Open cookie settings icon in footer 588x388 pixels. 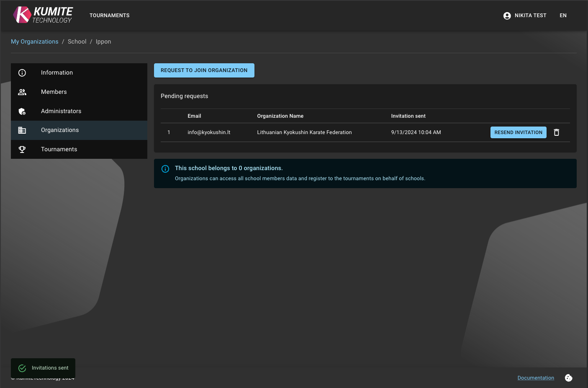pos(568,378)
